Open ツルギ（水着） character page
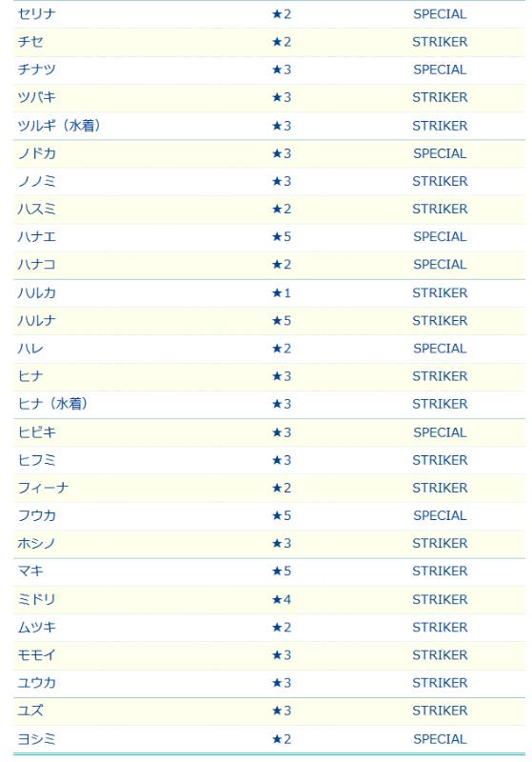This screenshot has width=532, height=762. pos(59,126)
